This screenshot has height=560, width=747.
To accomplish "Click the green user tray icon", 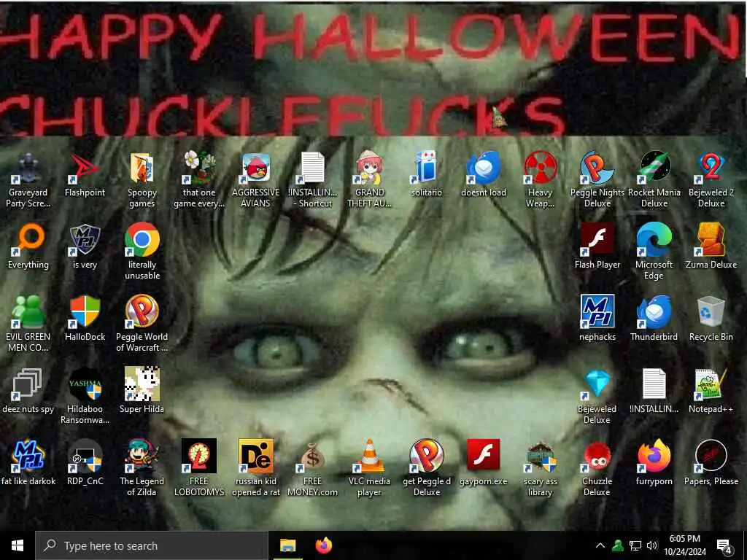I will pos(618,545).
